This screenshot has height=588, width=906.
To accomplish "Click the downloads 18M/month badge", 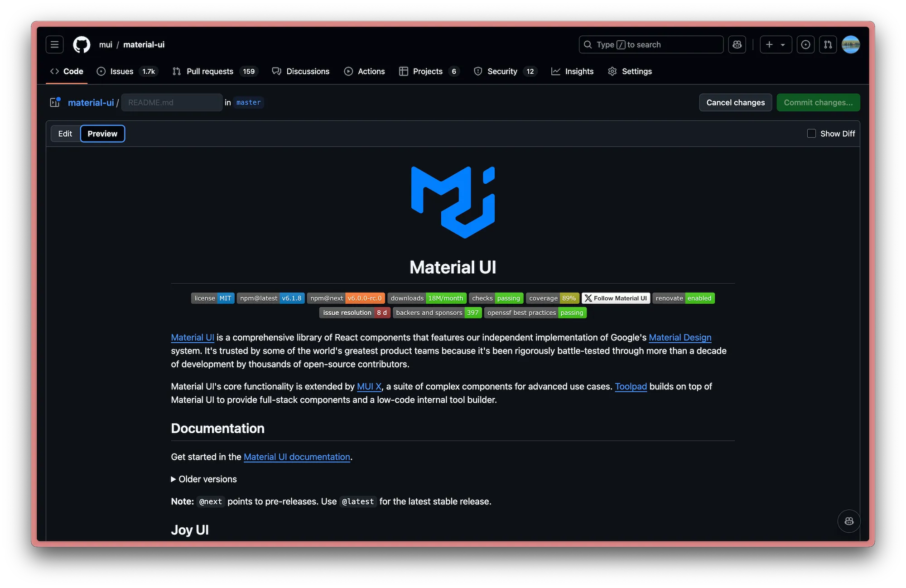I will click(427, 298).
